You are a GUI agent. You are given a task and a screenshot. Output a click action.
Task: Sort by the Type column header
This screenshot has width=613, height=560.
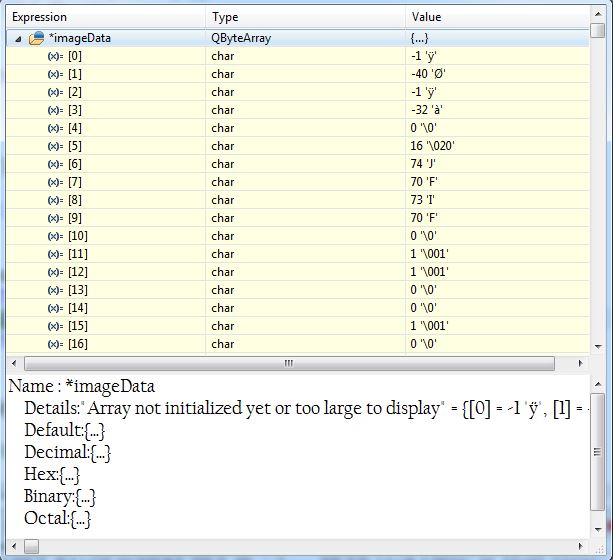[x=305, y=17]
